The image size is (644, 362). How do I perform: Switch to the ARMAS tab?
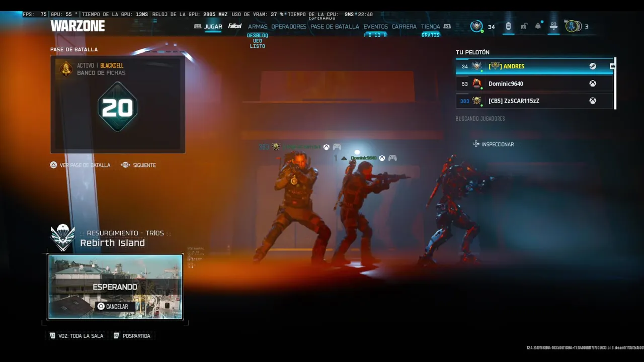pos(258,27)
